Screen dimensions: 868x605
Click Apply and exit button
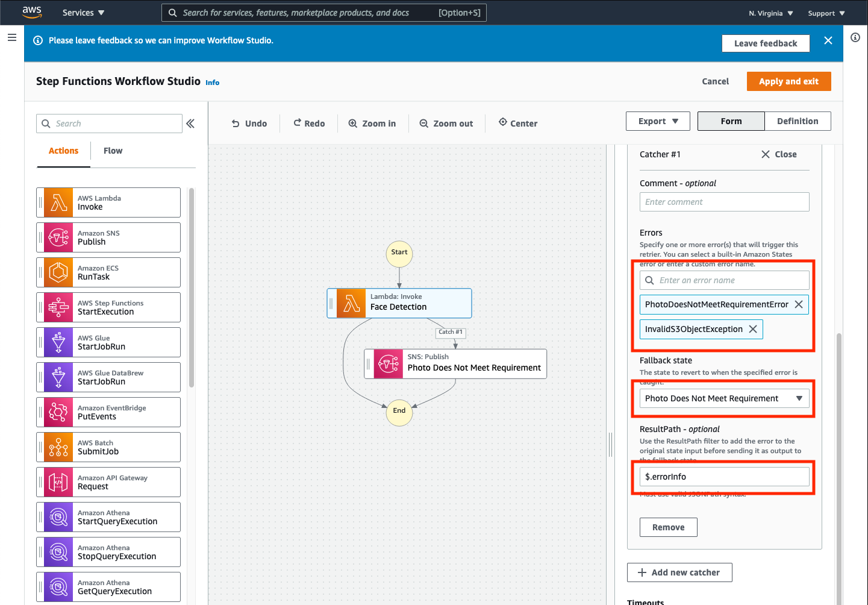click(x=788, y=81)
